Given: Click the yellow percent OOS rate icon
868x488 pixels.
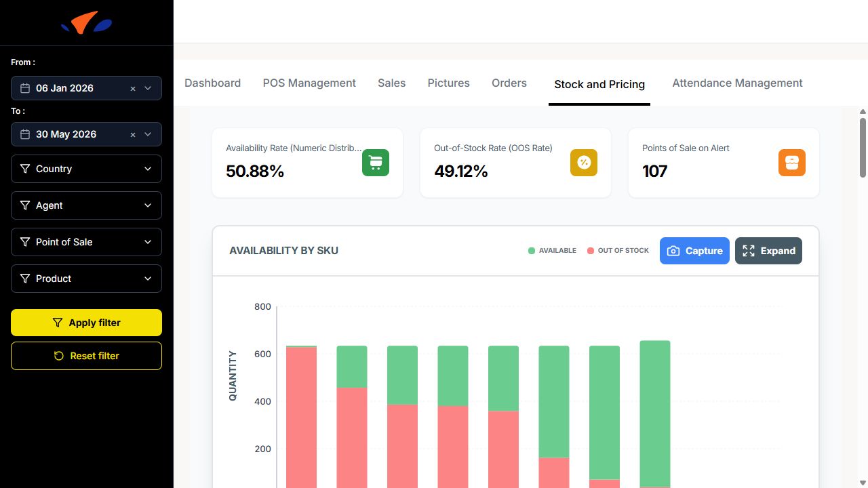Looking at the screenshot, I should click(x=584, y=163).
